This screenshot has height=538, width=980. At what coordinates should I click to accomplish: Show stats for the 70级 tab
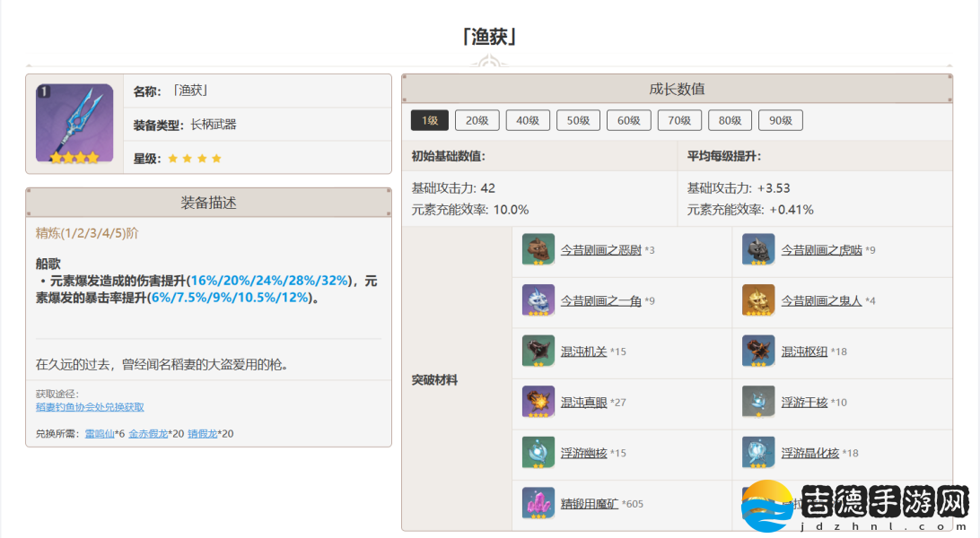[679, 120]
